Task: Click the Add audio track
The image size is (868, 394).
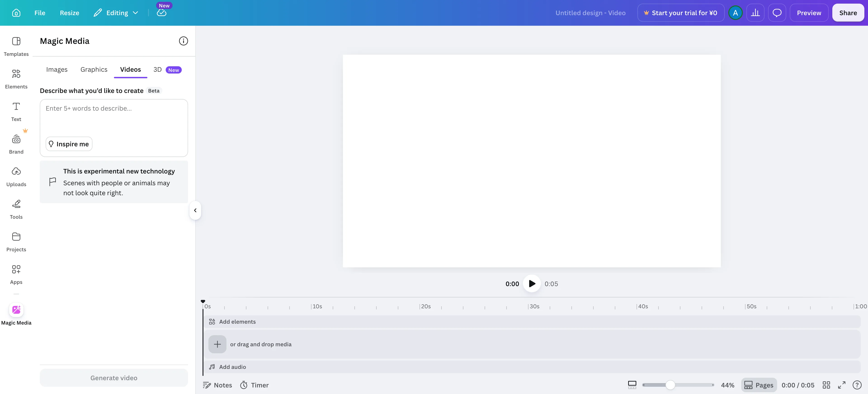Action: pyautogui.click(x=532, y=367)
